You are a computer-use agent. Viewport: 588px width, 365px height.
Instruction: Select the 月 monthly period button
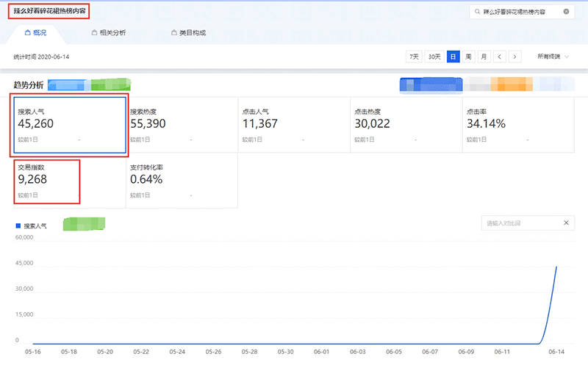pos(484,57)
